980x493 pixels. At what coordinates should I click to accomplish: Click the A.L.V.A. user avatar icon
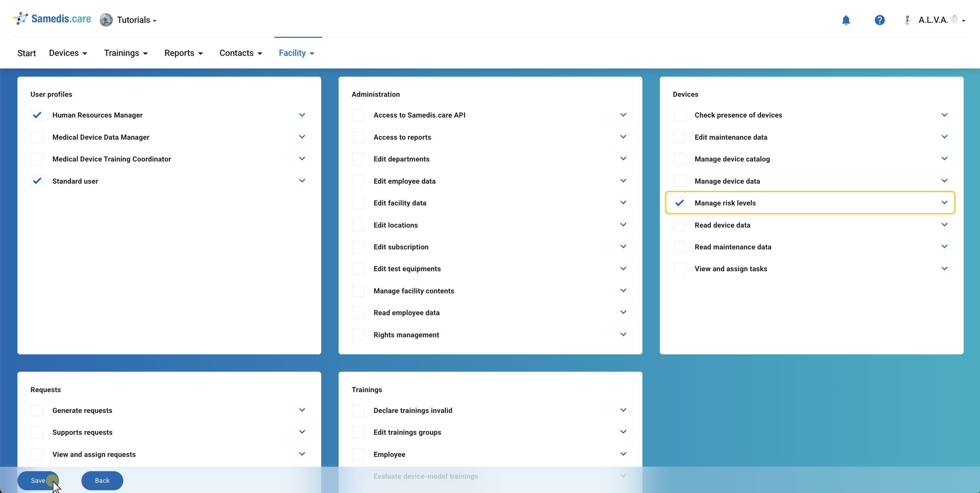point(908,20)
